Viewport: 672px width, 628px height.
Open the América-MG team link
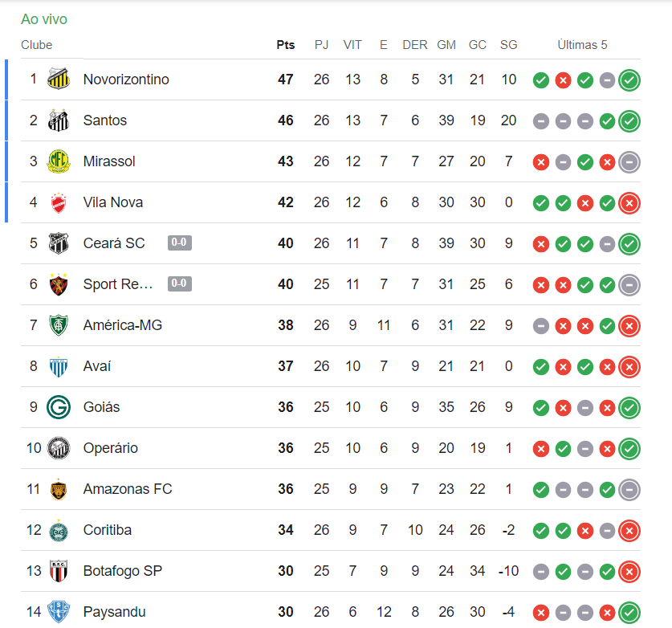[122, 325]
